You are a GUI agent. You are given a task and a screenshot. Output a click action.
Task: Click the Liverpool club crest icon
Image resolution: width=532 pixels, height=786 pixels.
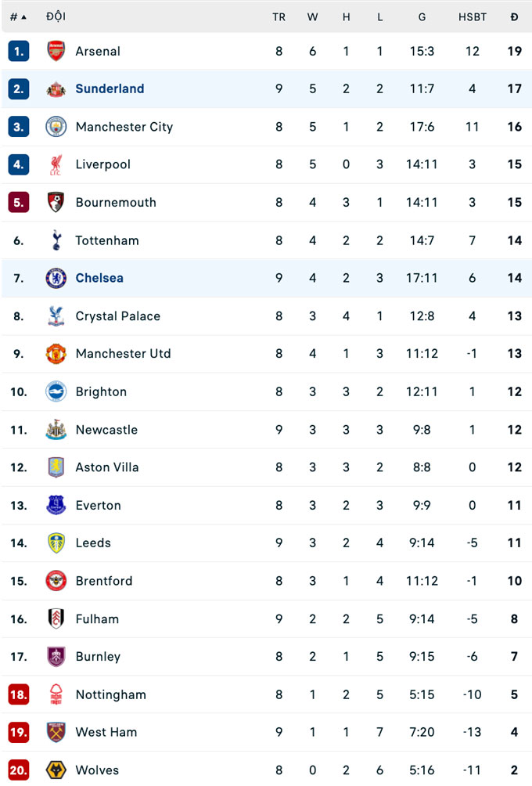pyautogui.click(x=56, y=164)
